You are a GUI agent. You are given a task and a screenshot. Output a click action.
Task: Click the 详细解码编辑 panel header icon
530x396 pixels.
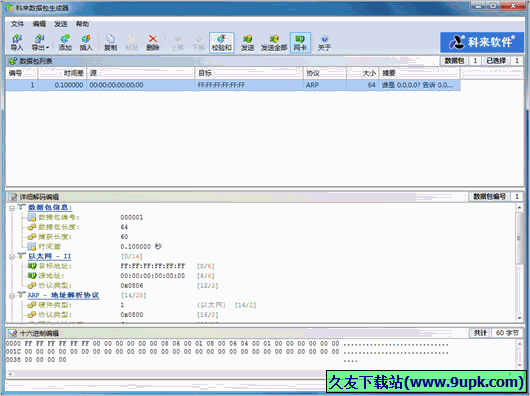tap(13, 197)
